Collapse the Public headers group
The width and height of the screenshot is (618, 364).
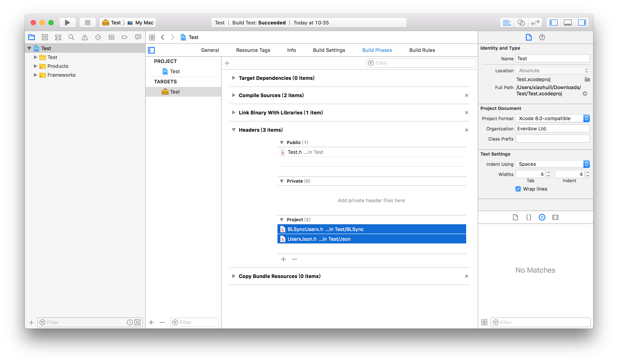click(x=282, y=143)
